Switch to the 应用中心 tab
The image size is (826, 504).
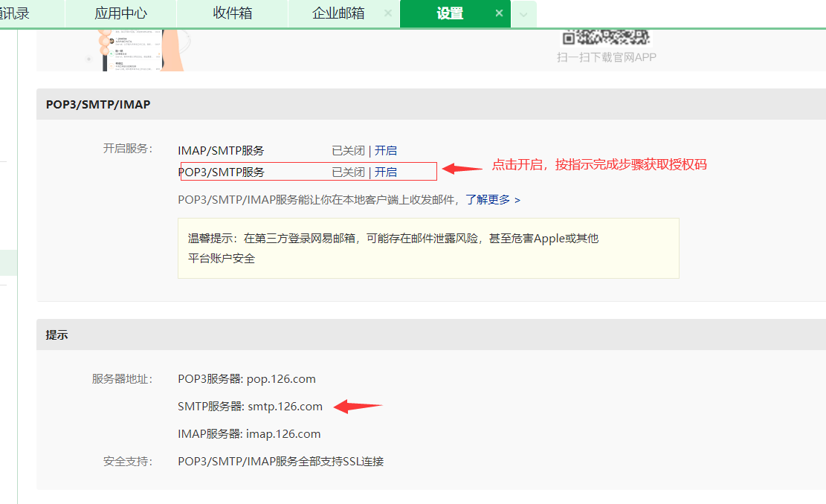pos(120,13)
